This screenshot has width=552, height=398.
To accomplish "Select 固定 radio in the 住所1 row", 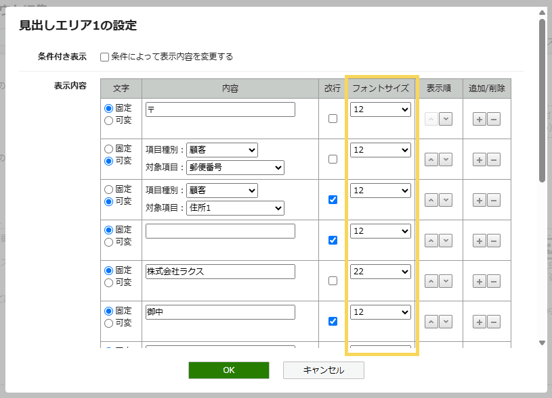I will point(108,189).
